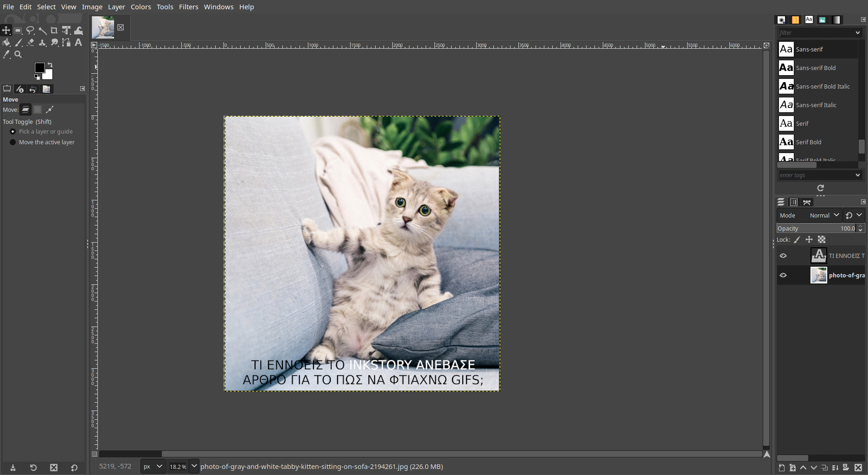
Task: Activate the Fuzzy Select magic wand
Action: coord(42,31)
